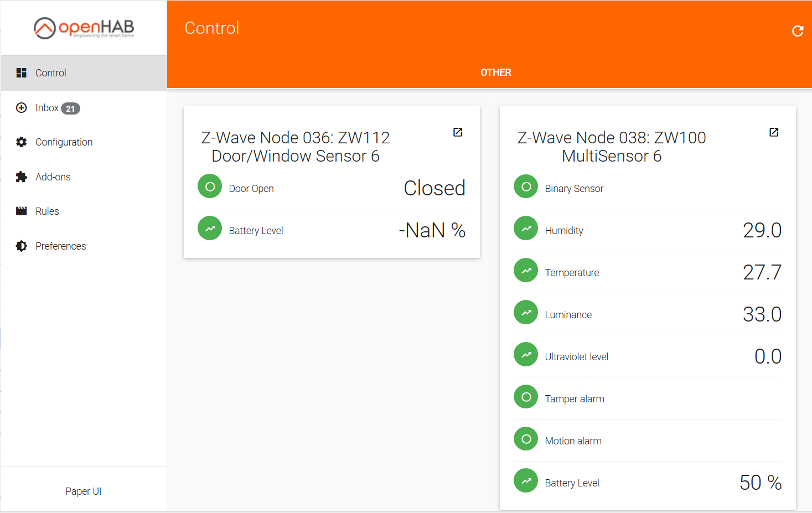
Task: Open Configuration via the gear icon
Action: 21,142
